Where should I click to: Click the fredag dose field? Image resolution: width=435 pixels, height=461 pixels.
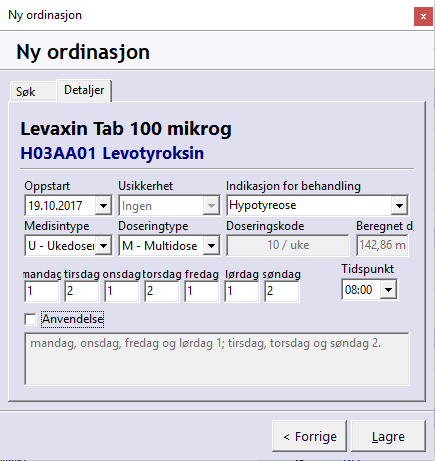point(202,291)
